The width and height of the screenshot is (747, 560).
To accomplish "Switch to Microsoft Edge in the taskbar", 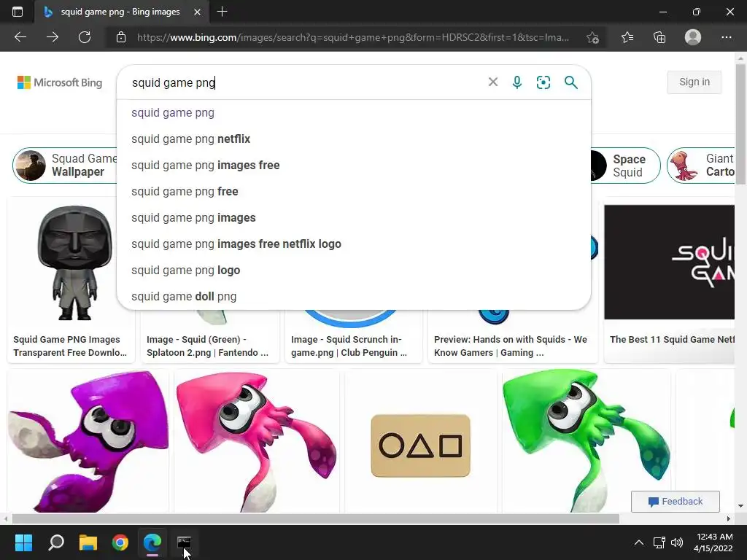I will (x=152, y=542).
